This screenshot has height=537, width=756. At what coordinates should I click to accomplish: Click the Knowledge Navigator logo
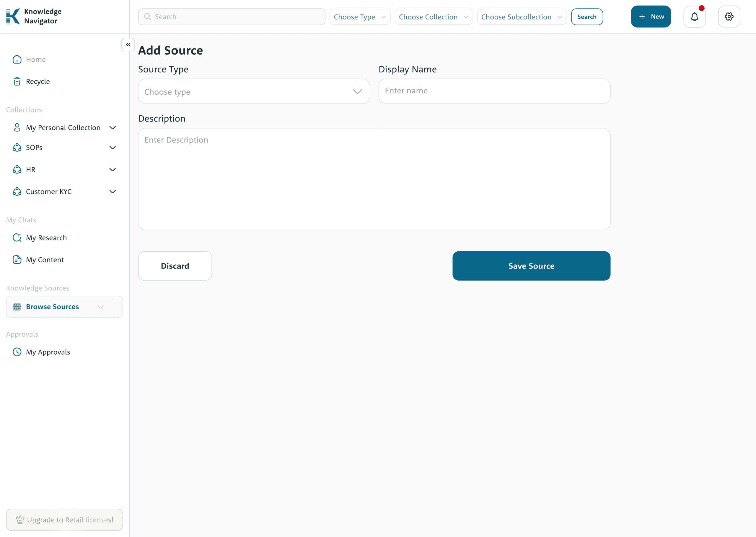click(13, 17)
